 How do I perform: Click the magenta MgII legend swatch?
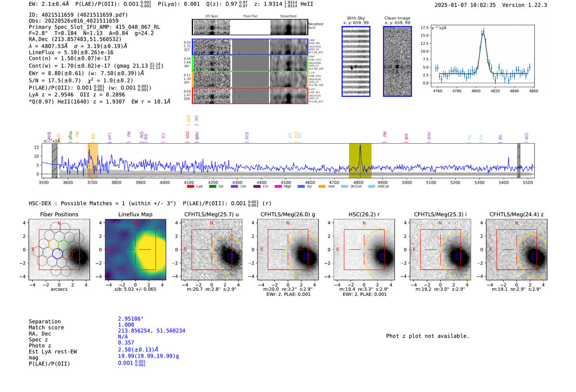pos(278,186)
